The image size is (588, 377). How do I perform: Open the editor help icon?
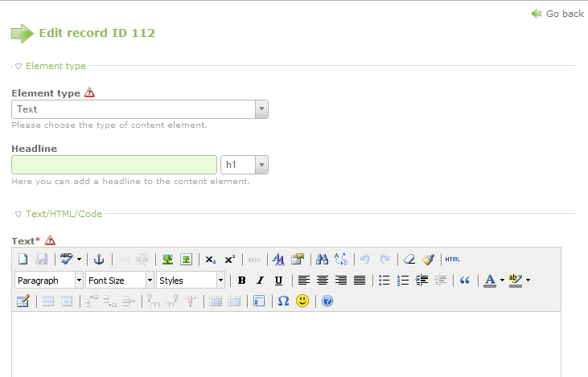click(x=327, y=301)
